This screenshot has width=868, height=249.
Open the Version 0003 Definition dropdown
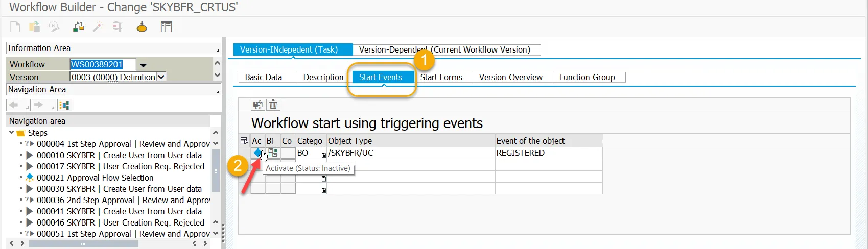point(161,77)
